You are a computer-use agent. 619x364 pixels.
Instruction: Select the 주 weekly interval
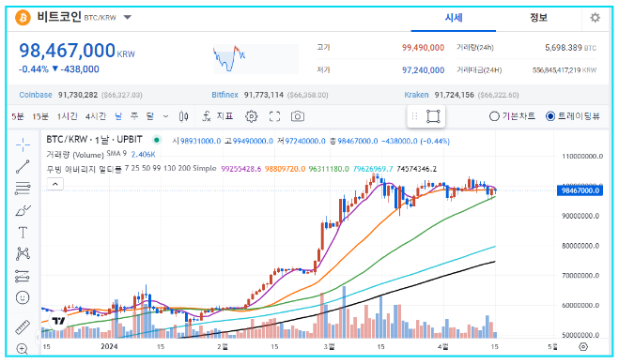[x=134, y=116]
